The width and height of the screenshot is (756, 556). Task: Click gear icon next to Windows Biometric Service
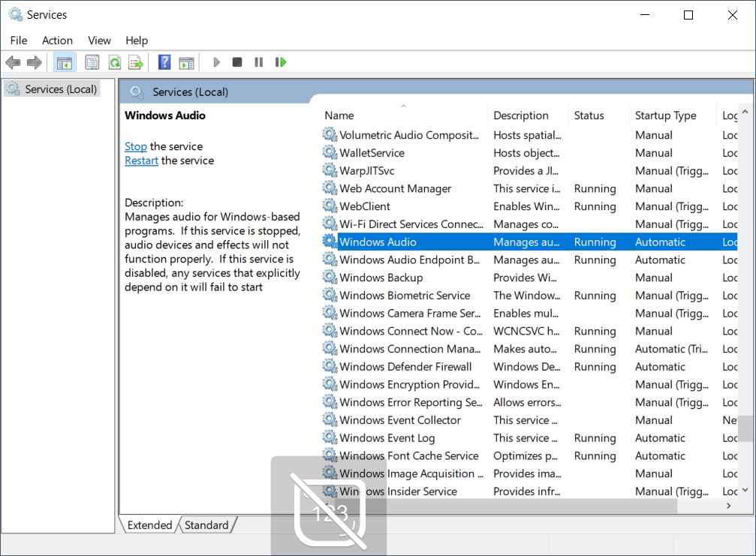pyautogui.click(x=330, y=295)
